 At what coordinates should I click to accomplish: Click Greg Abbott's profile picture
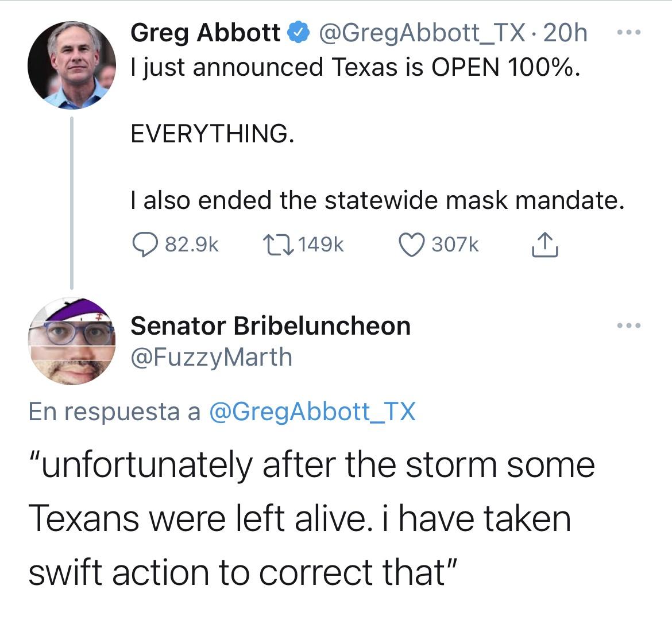71,65
